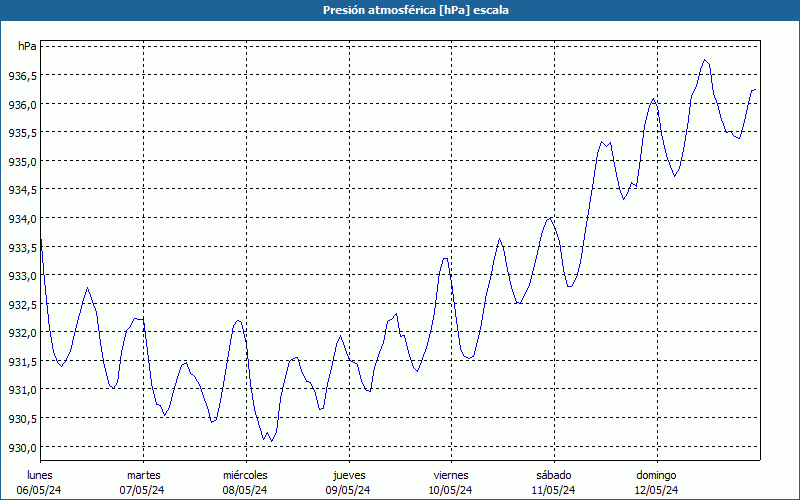
Task: Select the 'sábado' day label
Action: coord(554,475)
